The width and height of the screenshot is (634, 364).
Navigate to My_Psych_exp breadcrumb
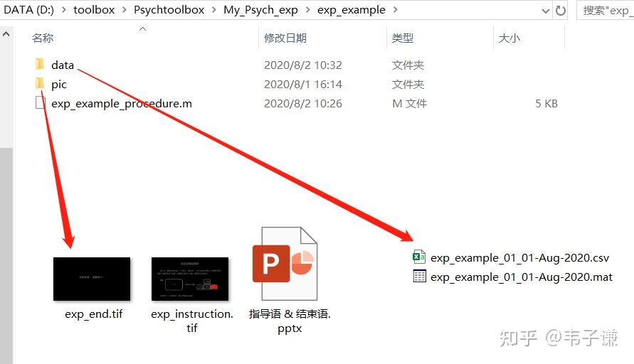point(261,10)
